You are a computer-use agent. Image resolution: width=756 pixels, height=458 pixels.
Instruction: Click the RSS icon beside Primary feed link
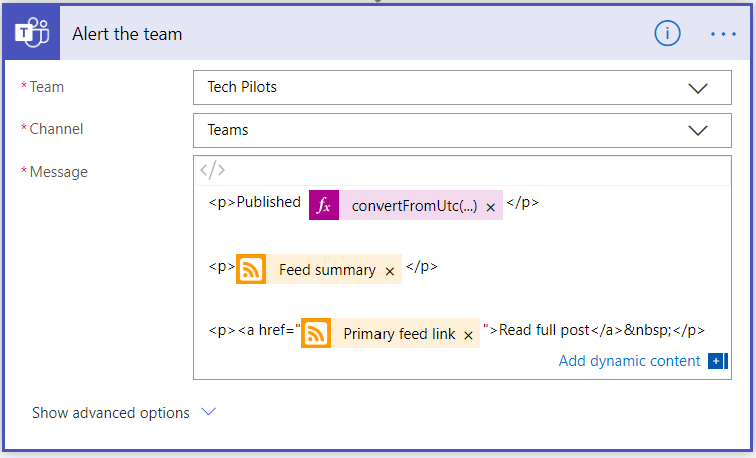click(316, 333)
